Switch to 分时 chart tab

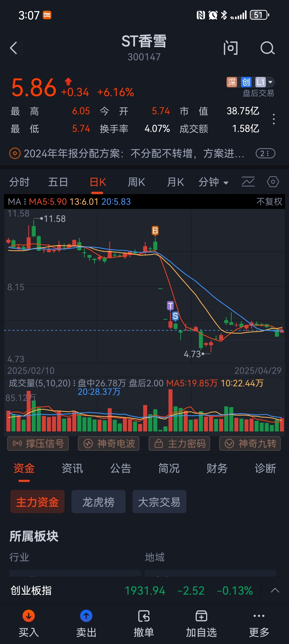tap(19, 182)
